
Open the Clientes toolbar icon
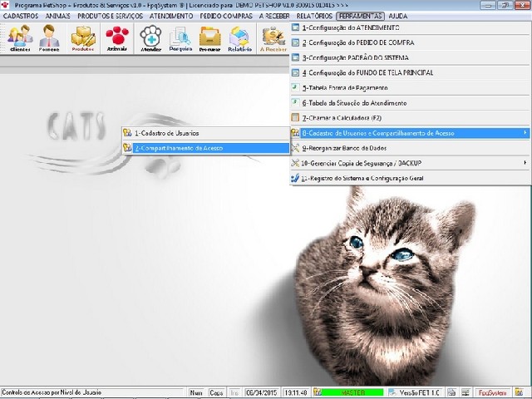(x=20, y=38)
